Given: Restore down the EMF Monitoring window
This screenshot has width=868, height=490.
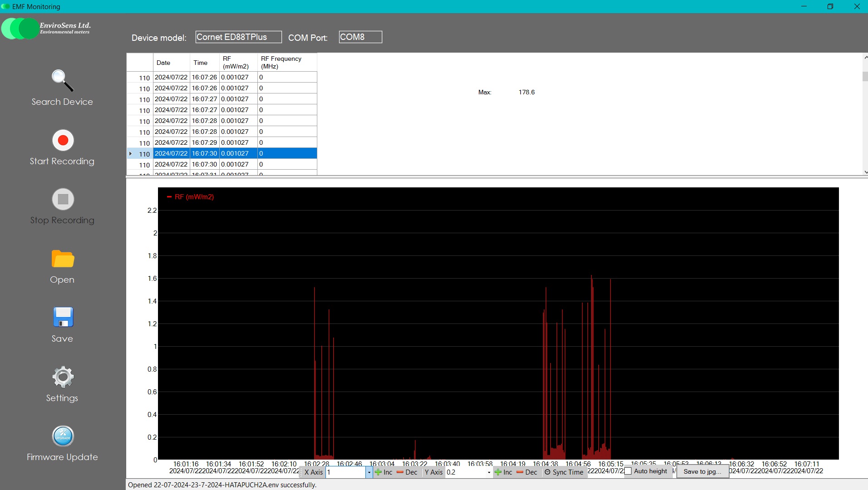Looking at the screenshot, I should (830, 6).
